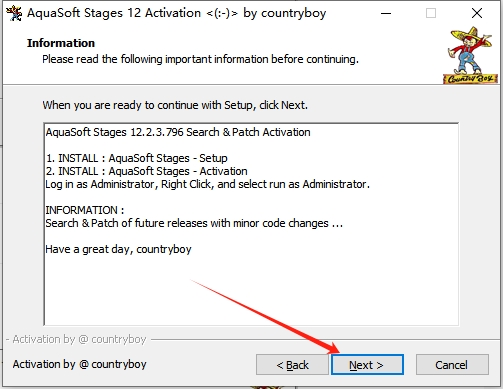Click the installer icon in title bar
Image resolution: width=503 pixels, height=389 pixels.
(14, 13)
